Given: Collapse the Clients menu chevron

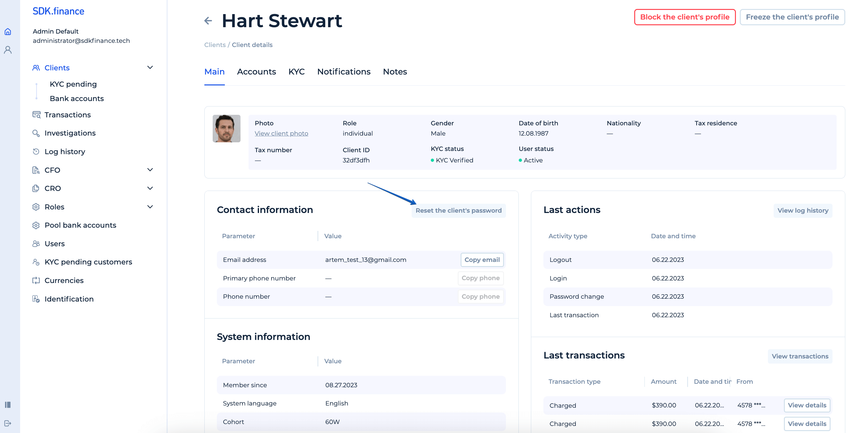Looking at the screenshot, I should 150,68.
